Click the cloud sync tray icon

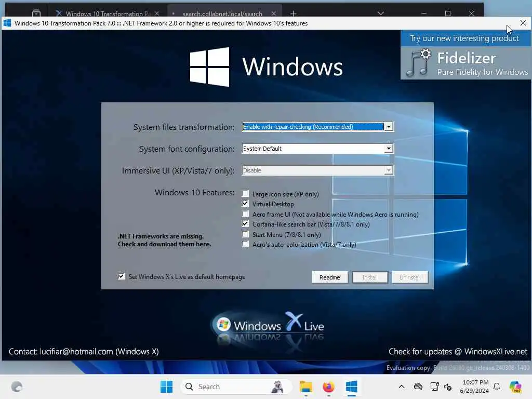418,387
